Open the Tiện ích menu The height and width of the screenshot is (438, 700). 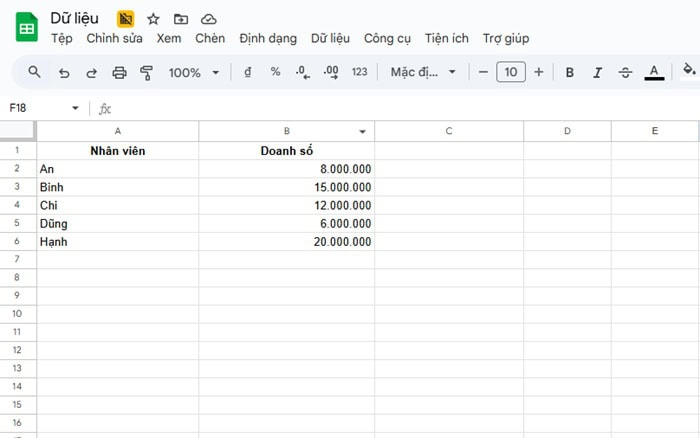446,38
